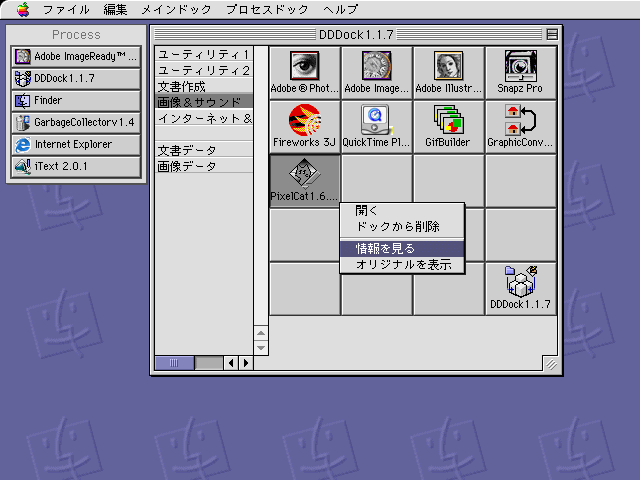The height and width of the screenshot is (480, 640).
Task: Select ユーティリティ2 category
Action: click(x=204, y=70)
